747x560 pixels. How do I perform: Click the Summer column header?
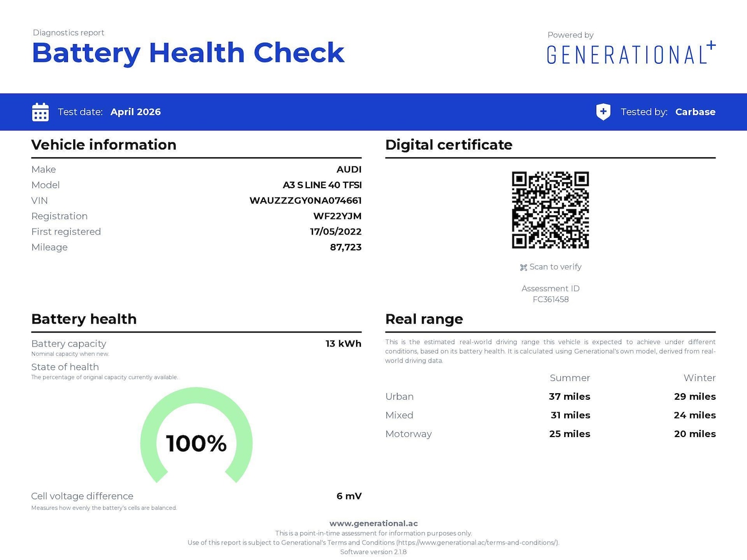[570, 378]
